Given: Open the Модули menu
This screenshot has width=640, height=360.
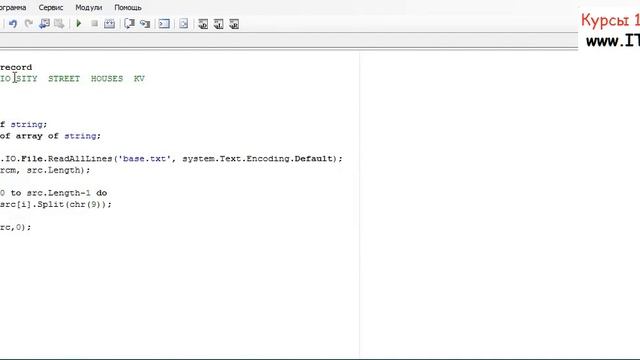Looking at the screenshot, I should [89, 7].
